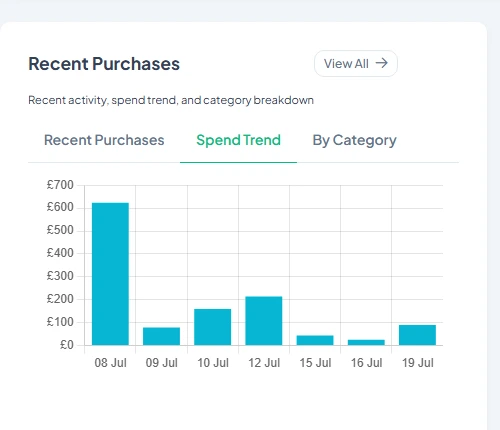Click the 16 Jul date label
500x430 pixels.
click(x=366, y=363)
